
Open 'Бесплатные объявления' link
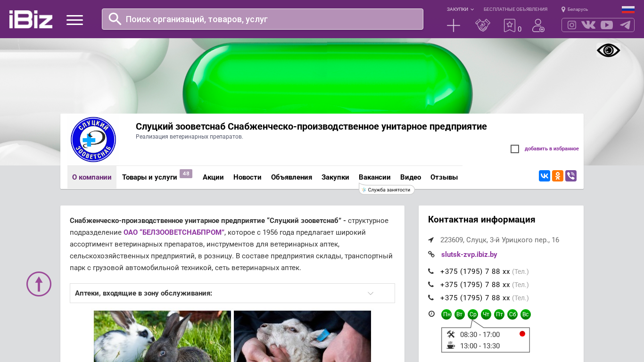pos(515,9)
